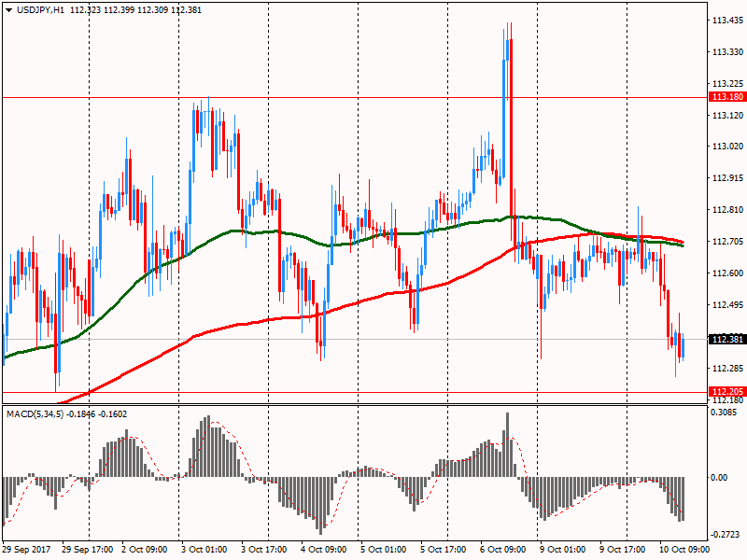Click the 9 Oct 01:00 time label
This screenshot has width=747, height=560.
(x=563, y=550)
